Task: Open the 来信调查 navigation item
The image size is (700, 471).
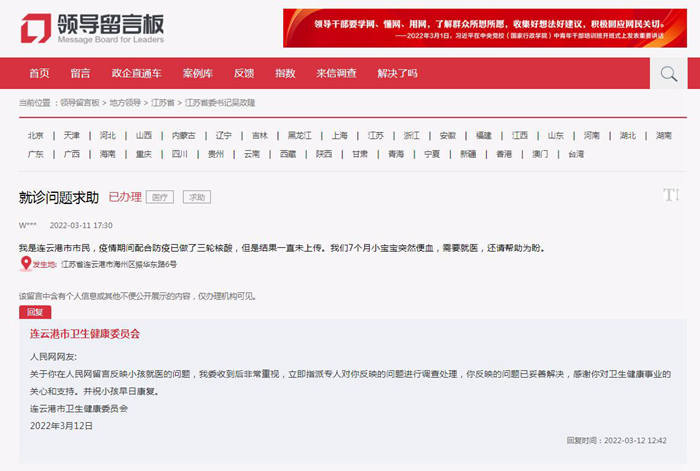Action: point(336,74)
